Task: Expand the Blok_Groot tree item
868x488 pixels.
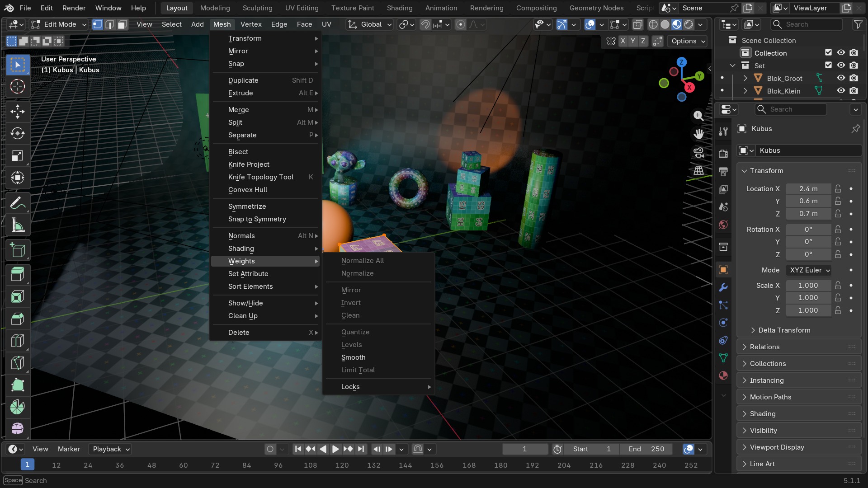Action: tap(745, 78)
